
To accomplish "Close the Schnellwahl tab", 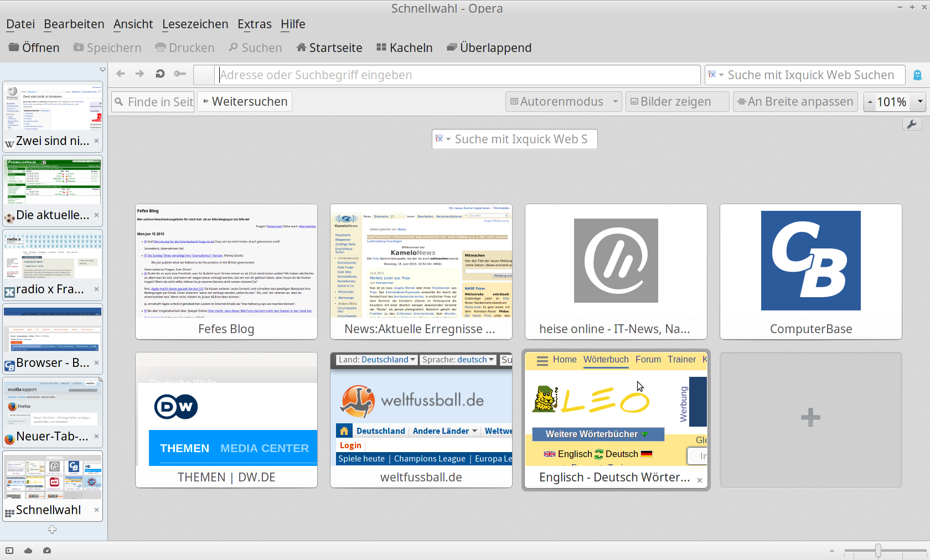I will (96, 510).
